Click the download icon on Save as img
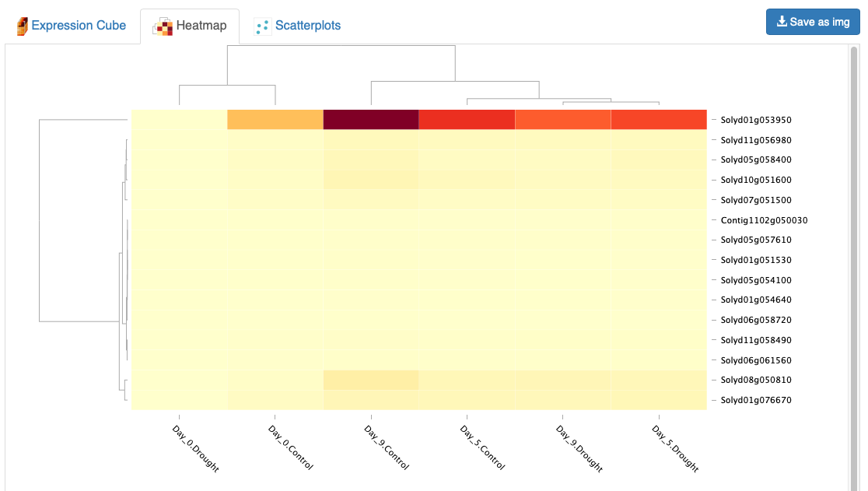The height and width of the screenshot is (491, 868). click(782, 22)
